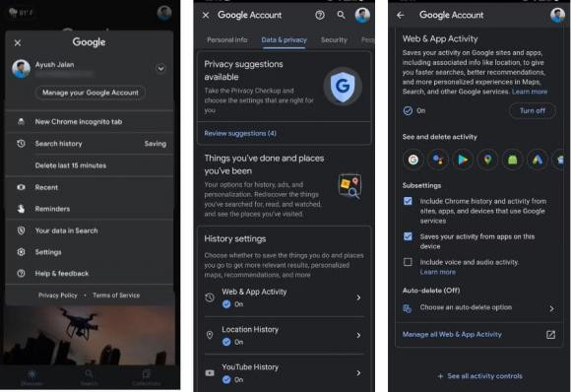
Task: Close the Google Account Data & privacy screen
Action: point(206,16)
